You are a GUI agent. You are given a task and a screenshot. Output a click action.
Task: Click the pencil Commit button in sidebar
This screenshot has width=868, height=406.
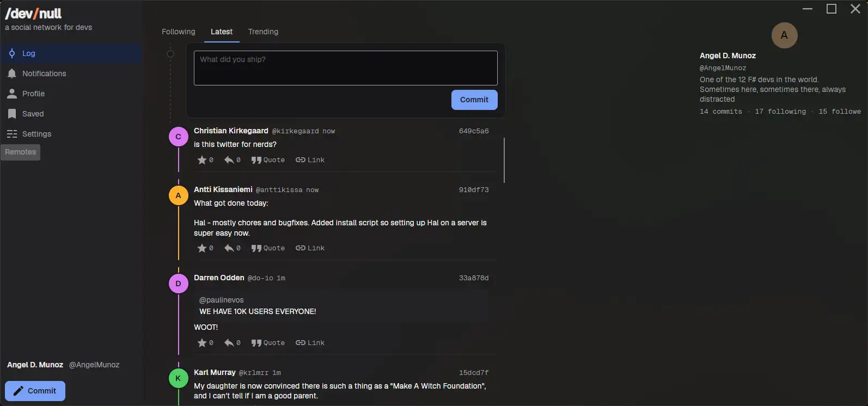coord(35,391)
